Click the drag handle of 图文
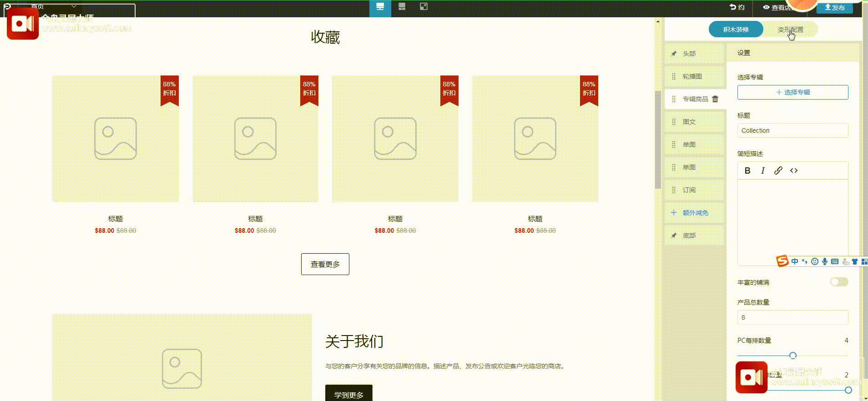This screenshot has width=868, height=401. 674,122
